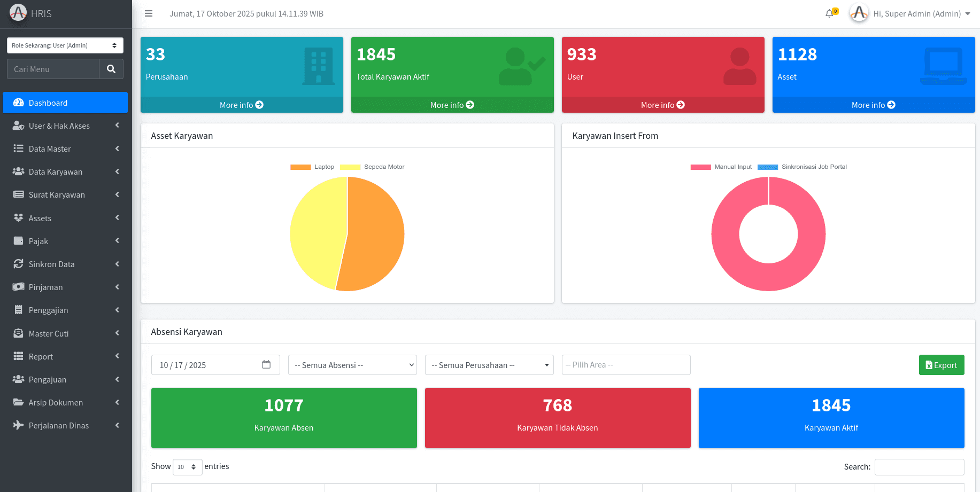
Task: Click the Pilih Area input field
Action: click(626, 365)
